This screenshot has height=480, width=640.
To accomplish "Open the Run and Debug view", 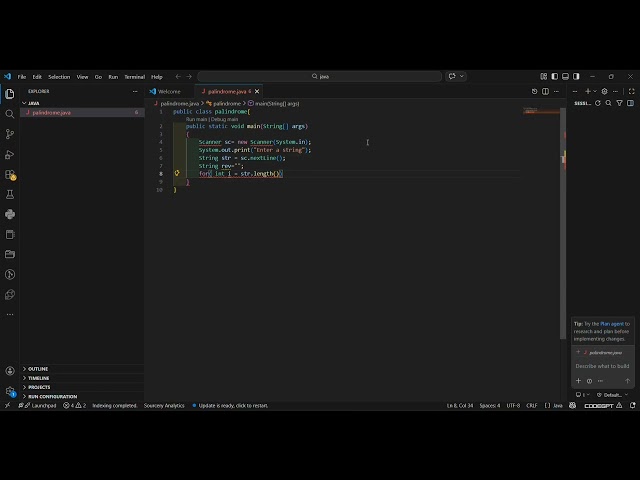I will click(10, 154).
